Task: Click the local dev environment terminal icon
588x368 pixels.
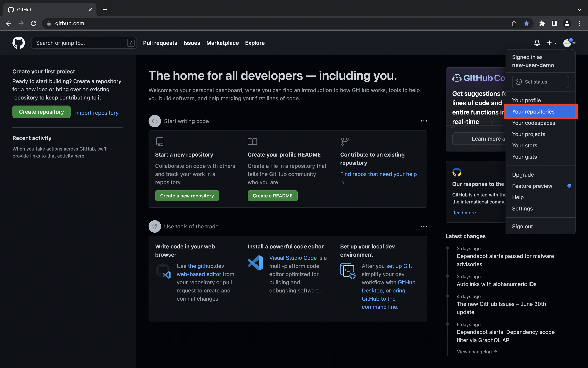Action: coord(348,271)
